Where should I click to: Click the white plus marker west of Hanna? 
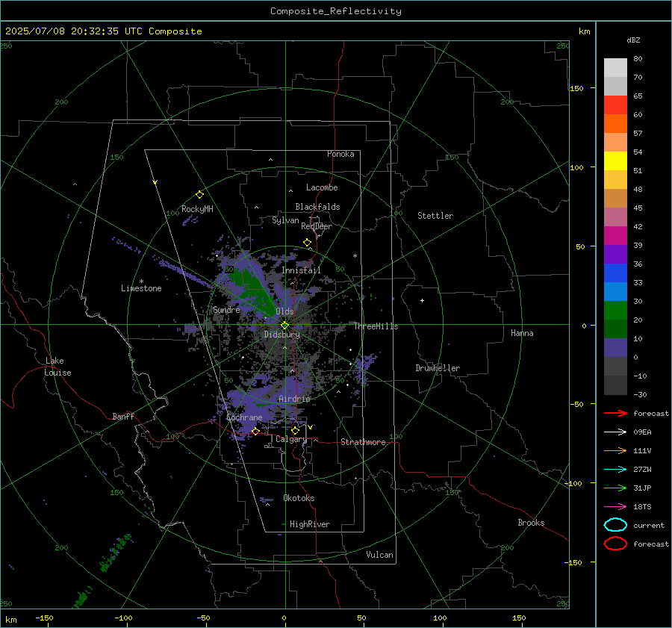pyautogui.click(x=422, y=300)
